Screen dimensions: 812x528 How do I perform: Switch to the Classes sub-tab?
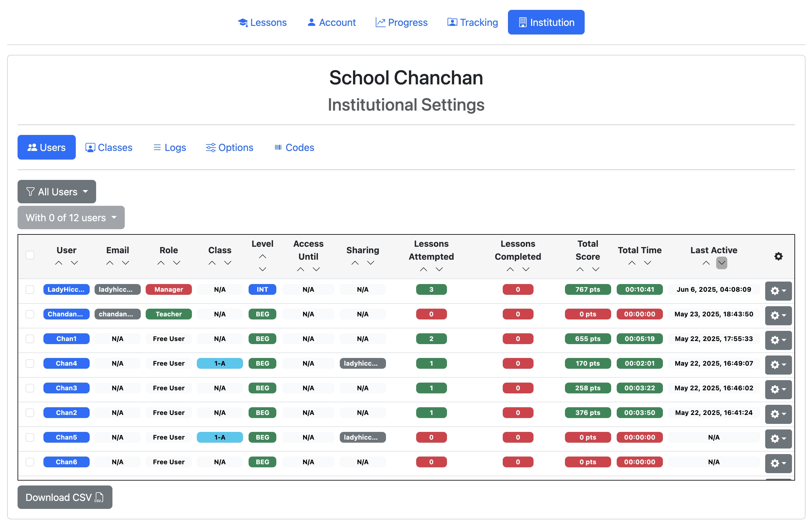click(x=109, y=147)
